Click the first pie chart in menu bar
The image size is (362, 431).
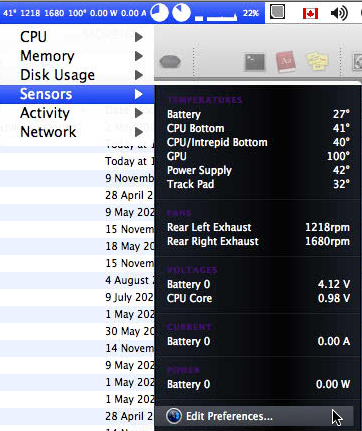click(x=159, y=13)
